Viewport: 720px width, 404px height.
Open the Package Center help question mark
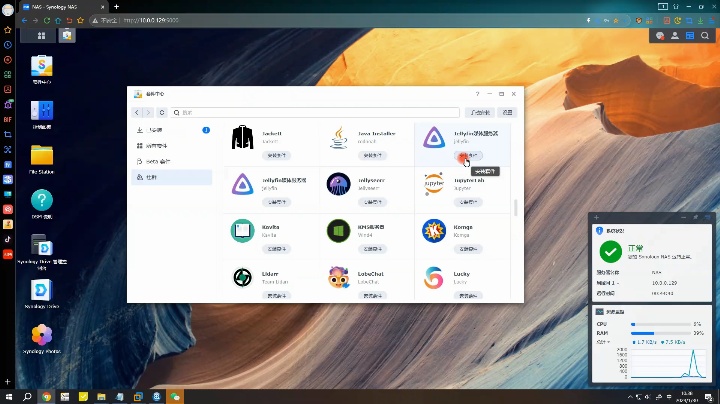click(478, 94)
